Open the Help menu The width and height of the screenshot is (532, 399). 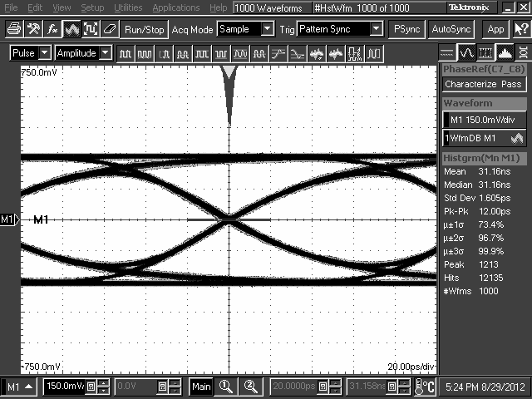pyautogui.click(x=218, y=7)
